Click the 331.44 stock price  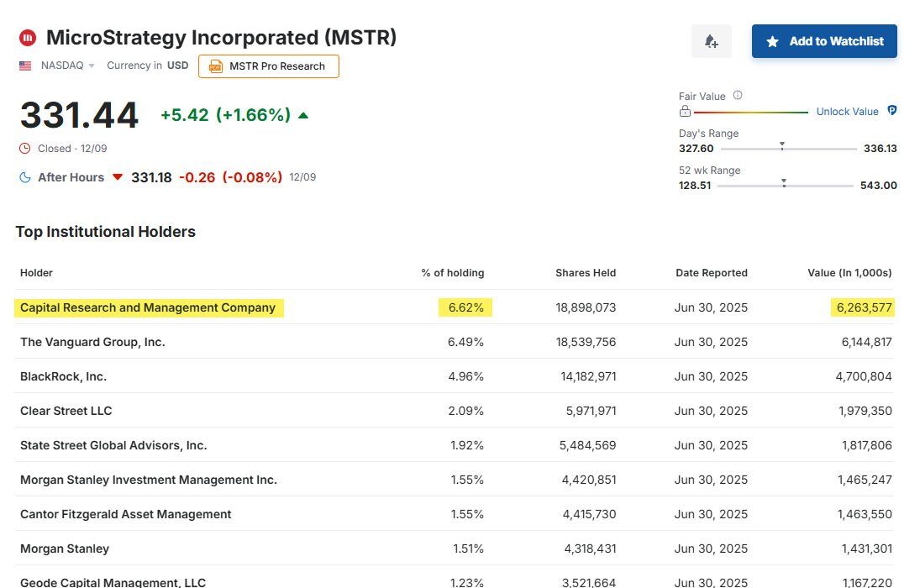point(79,115)
